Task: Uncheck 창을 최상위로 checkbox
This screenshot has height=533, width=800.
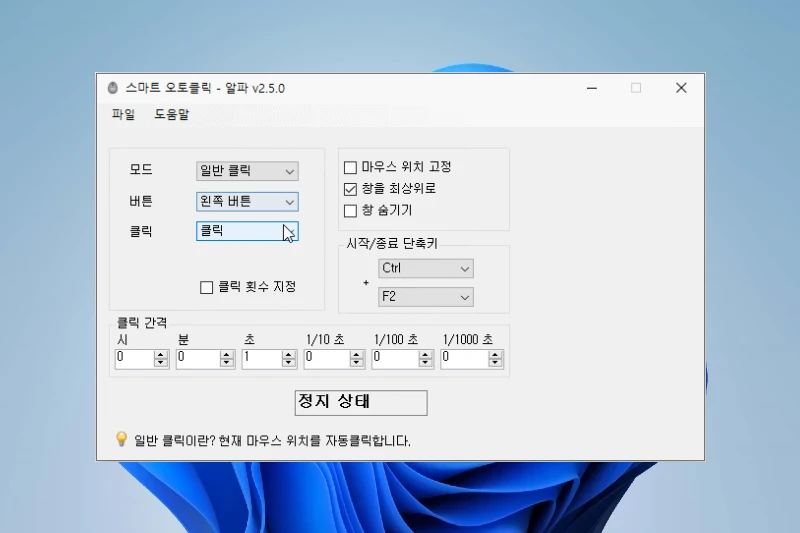Action: click(x=350, y=189)
